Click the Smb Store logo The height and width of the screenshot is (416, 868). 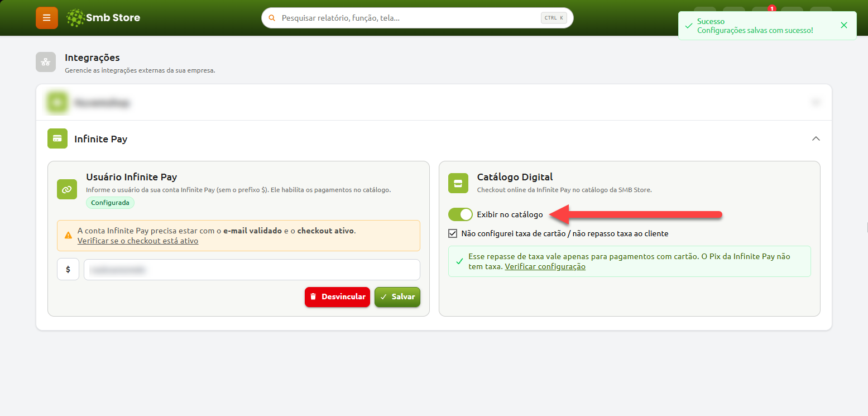[103, 18]
